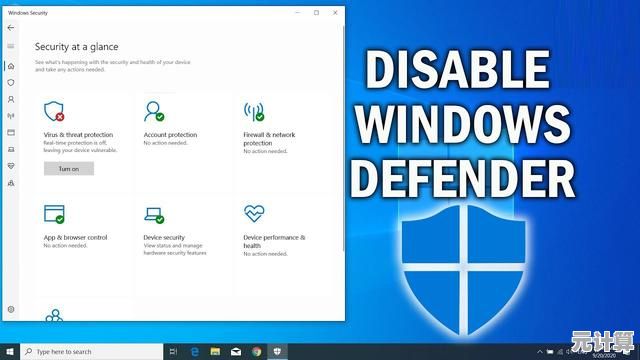This screenshot has height=360, width=640.
Task: Click the 'Security at a glance' title
Action: [x=77, y=47]
